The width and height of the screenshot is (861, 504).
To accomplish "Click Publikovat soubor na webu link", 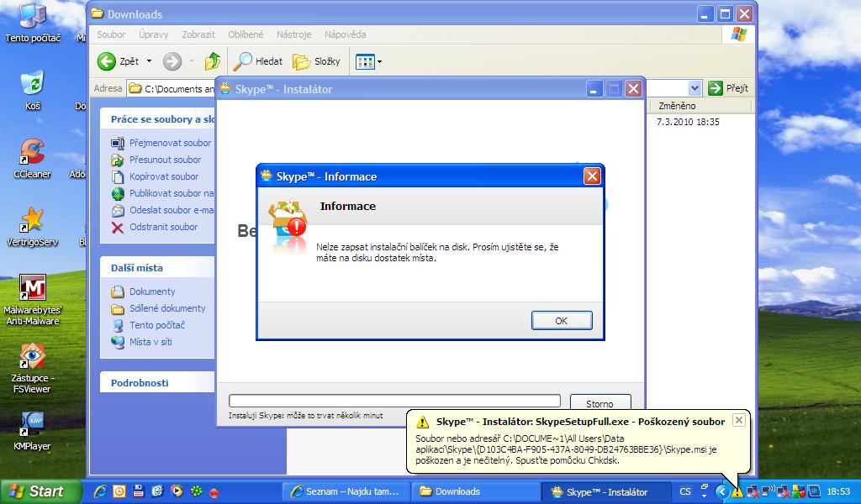I will click(x=172, y=193).
